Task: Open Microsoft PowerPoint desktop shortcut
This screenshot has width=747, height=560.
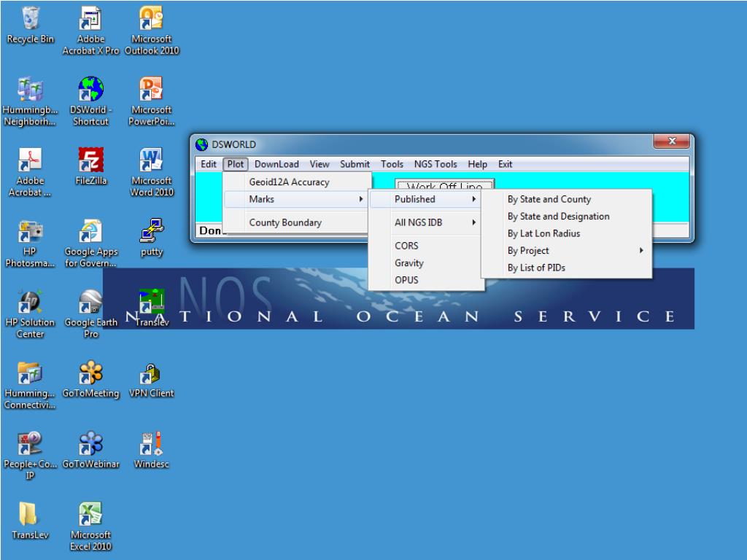Action: pos(152,101)
